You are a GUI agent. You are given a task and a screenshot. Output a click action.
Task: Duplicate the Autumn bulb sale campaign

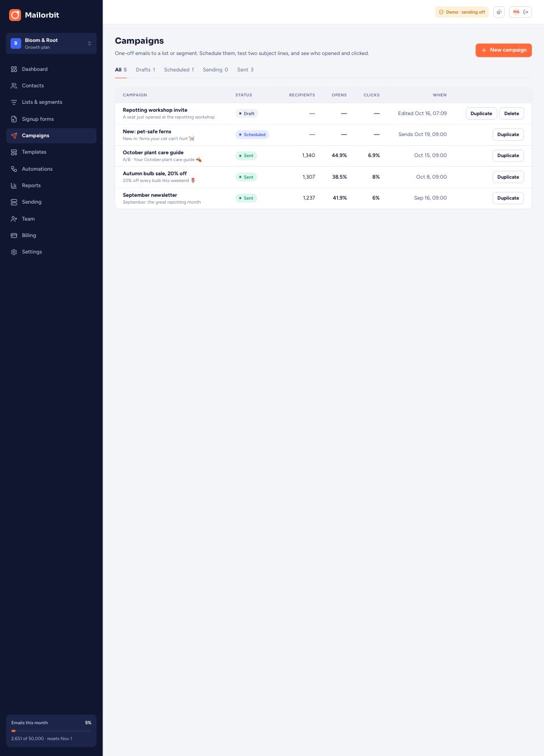(x=508, y=177)
